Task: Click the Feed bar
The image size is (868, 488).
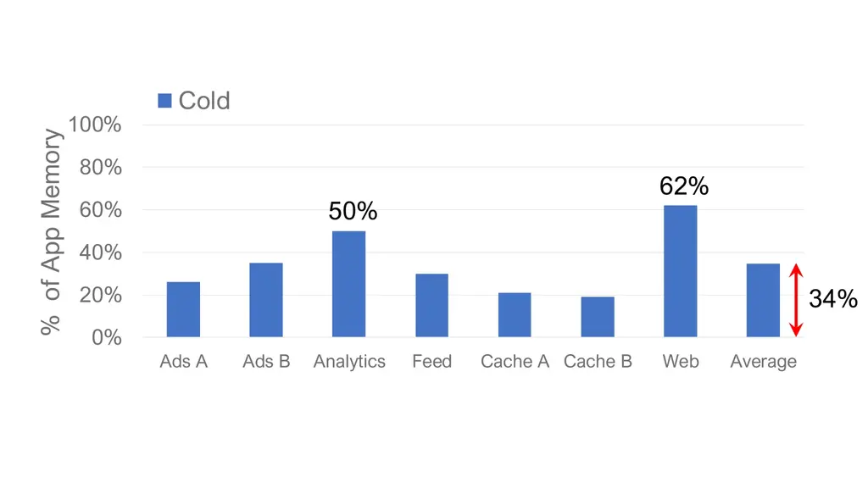Action: tap(431, 305)
